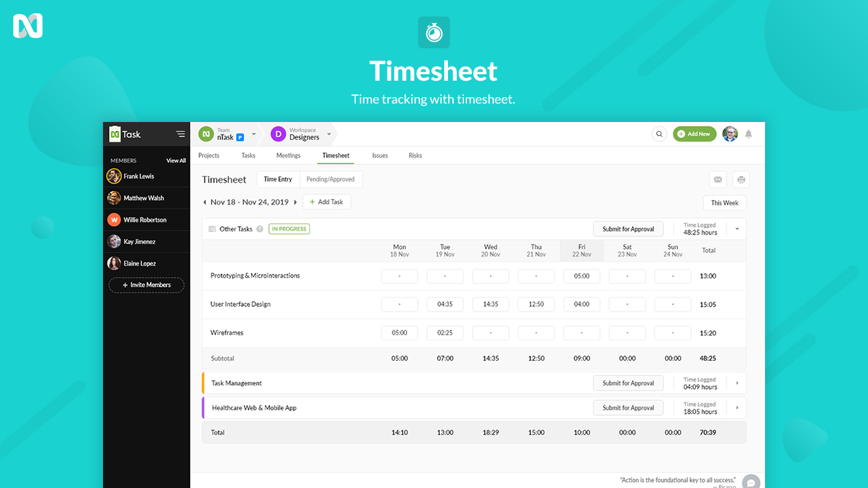Click the help icon beside Other Tasks
868x488 pixels.
click(x=260, y=229)
